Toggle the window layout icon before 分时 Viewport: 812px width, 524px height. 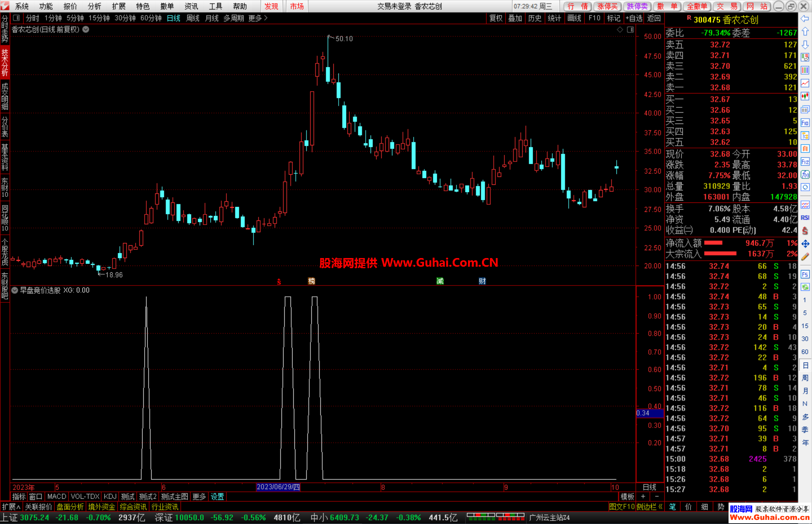(x=16, y=18)
